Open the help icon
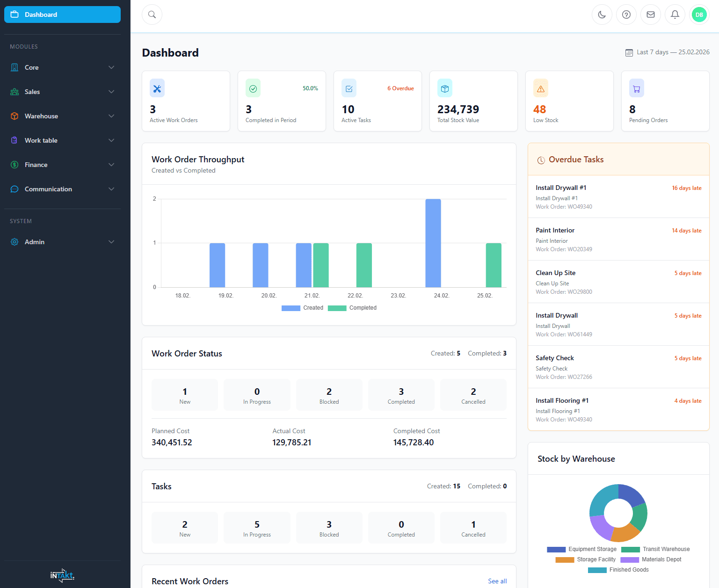This screenshot has height=588, width=719. point(626,15)
